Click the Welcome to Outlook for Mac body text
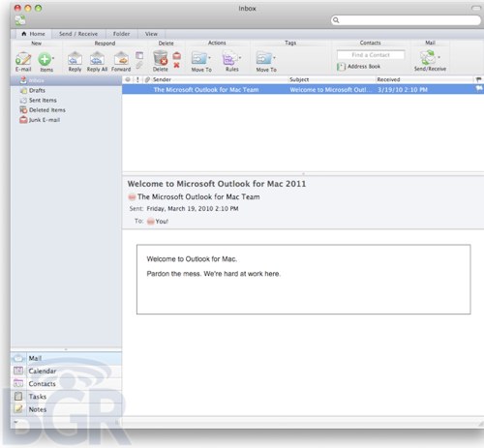Viewport: 484px width, 448px height. pyautogui.click(x=192, y=259)
